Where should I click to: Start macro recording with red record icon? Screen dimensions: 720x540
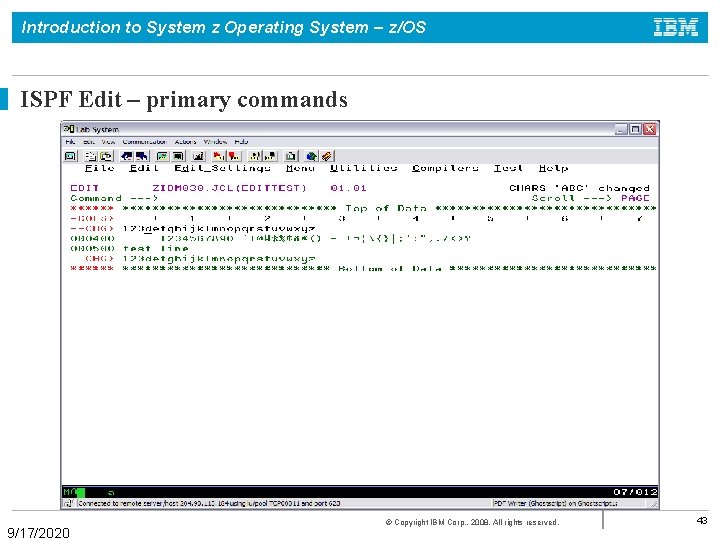[x=219, y=156]
